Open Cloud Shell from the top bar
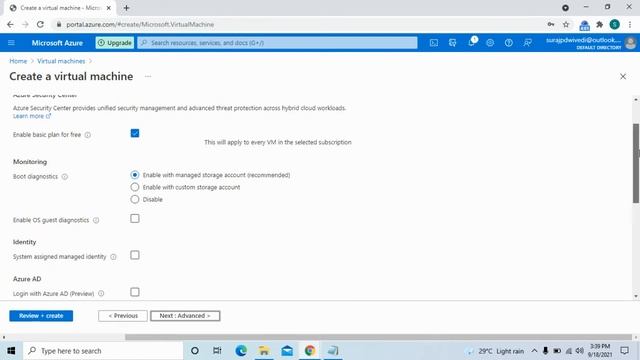This screenshot has height=360, width=640. coord(434,43)
